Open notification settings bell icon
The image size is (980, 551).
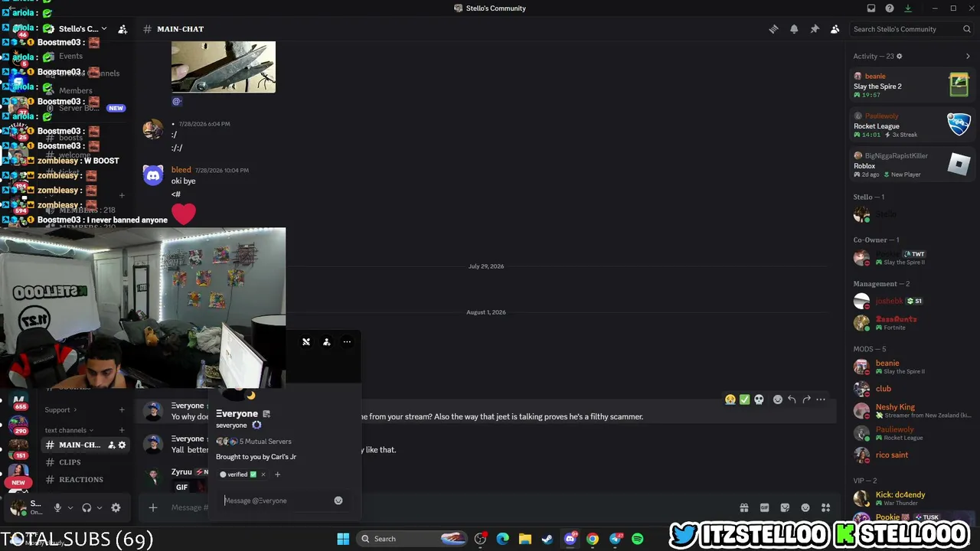(x=794, y=29)
